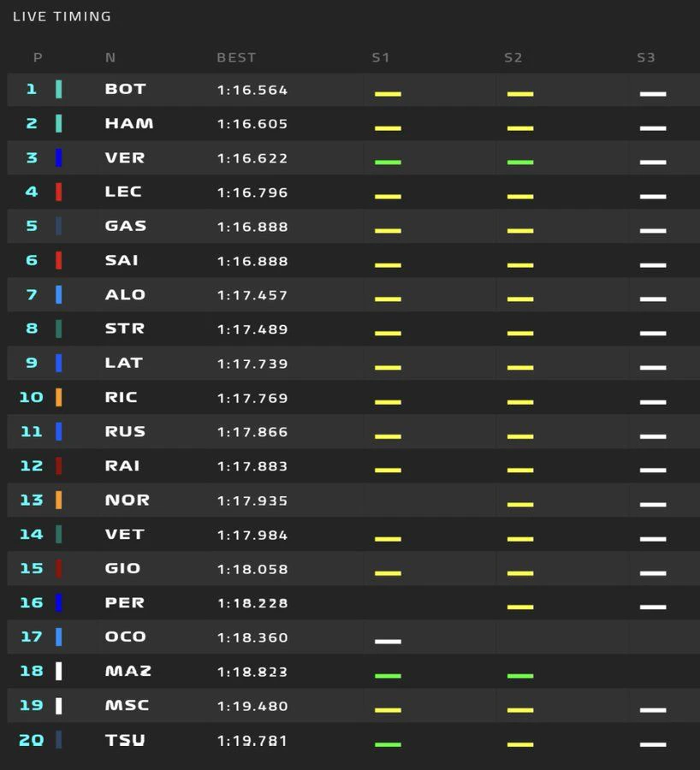The width and height of the screenshot is (700, 770).
Task: Select MSC's best time 1:19.480
Action: (252, 706)
